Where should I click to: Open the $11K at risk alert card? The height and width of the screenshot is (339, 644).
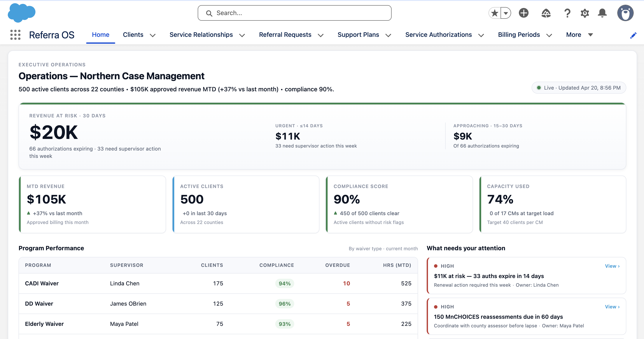pos(526,275)
